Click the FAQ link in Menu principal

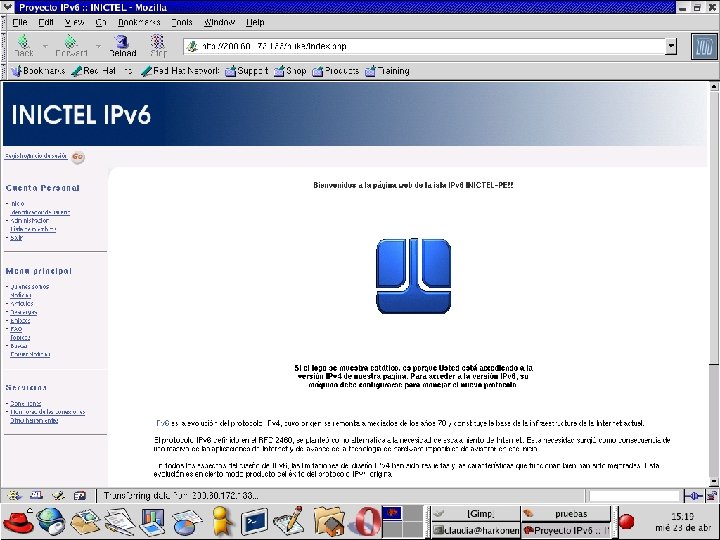16,329
